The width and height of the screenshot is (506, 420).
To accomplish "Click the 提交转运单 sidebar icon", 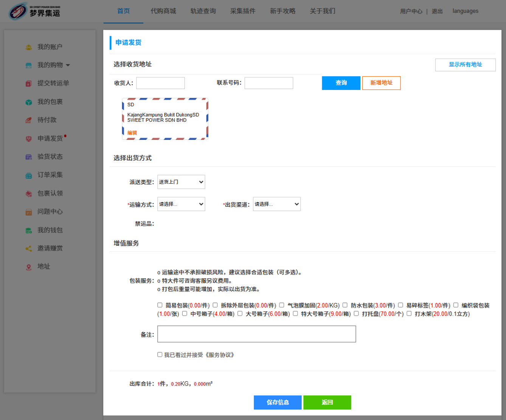I will (x=29, y=84).
